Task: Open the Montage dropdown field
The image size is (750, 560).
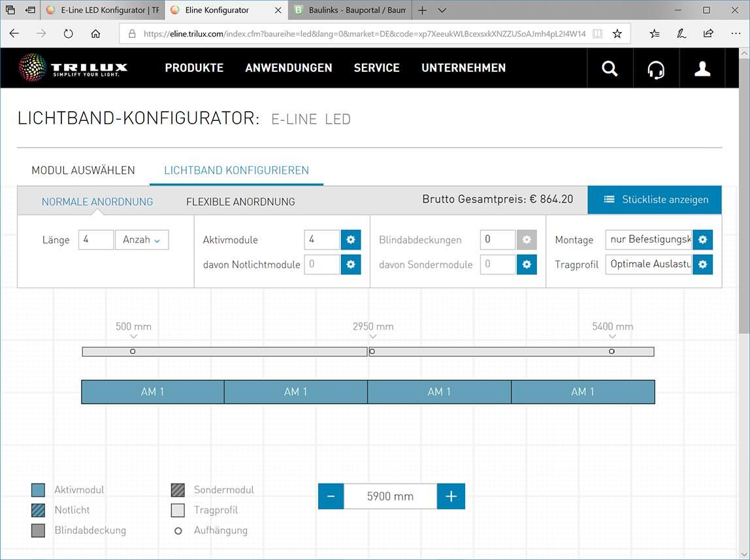Action: tap(649, 240)
